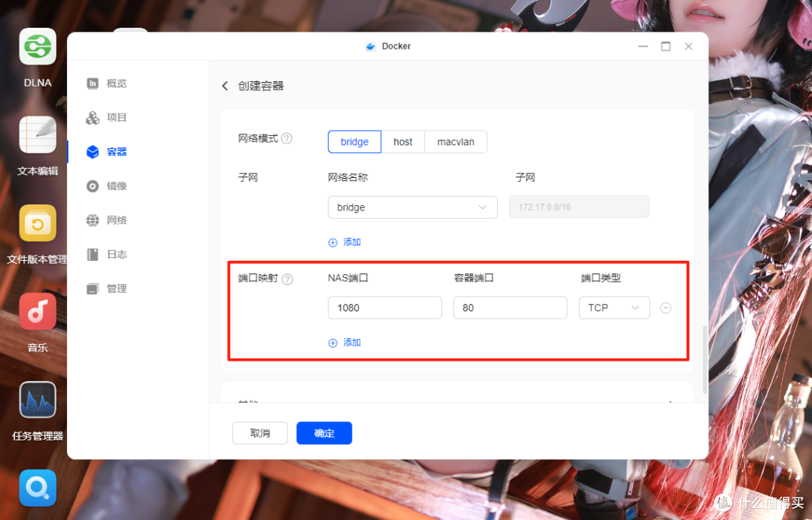This screenshot has height=520, width=812.
Task: Click the disabled subnet 172.17.0.0/16 field
Action: click(x=579, y=207)
